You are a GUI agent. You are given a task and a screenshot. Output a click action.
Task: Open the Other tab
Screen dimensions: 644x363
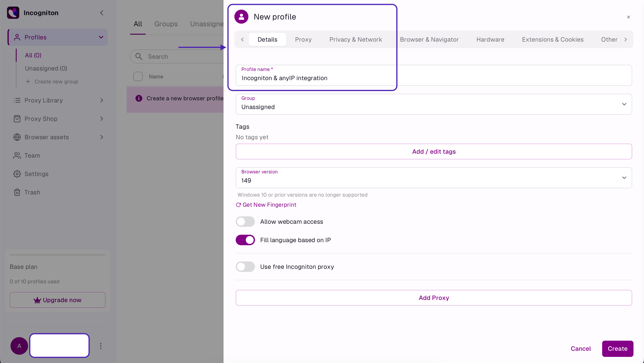click(609, 39)
